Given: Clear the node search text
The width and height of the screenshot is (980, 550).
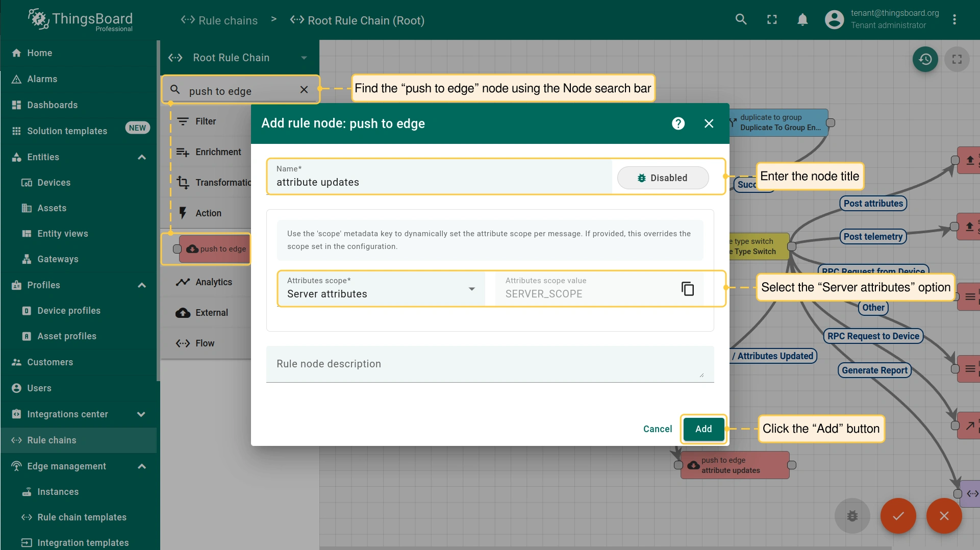Looking at the screenshot, I should coord(304,90).
